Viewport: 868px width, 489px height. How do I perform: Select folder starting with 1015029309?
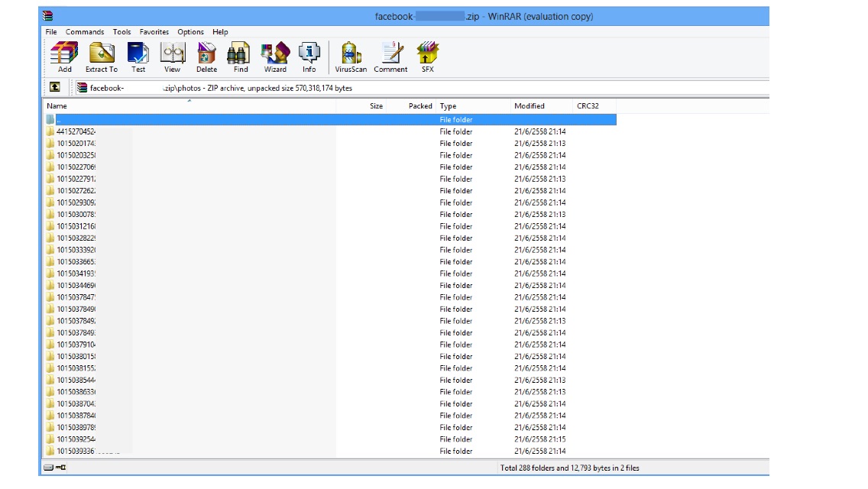point(331,202)
